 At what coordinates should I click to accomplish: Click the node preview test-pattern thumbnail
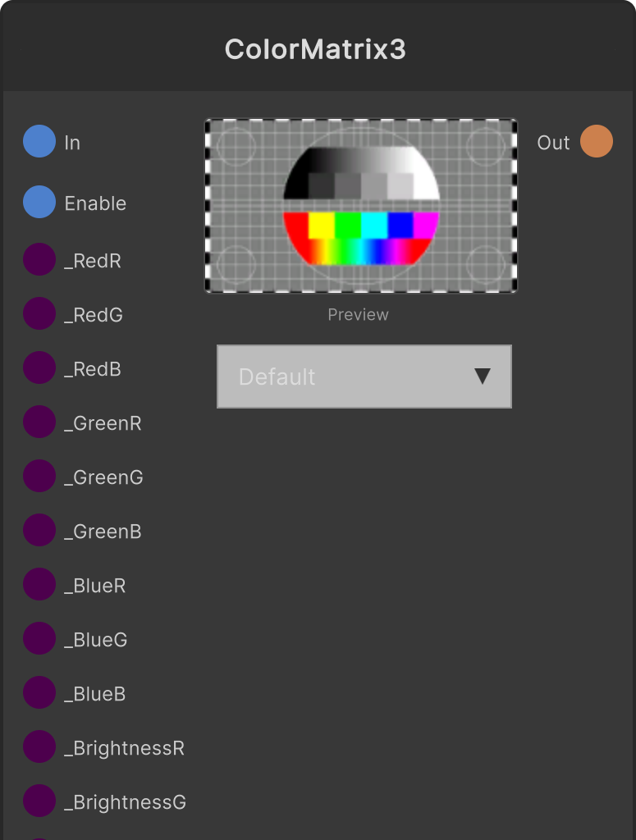[361, 206]
